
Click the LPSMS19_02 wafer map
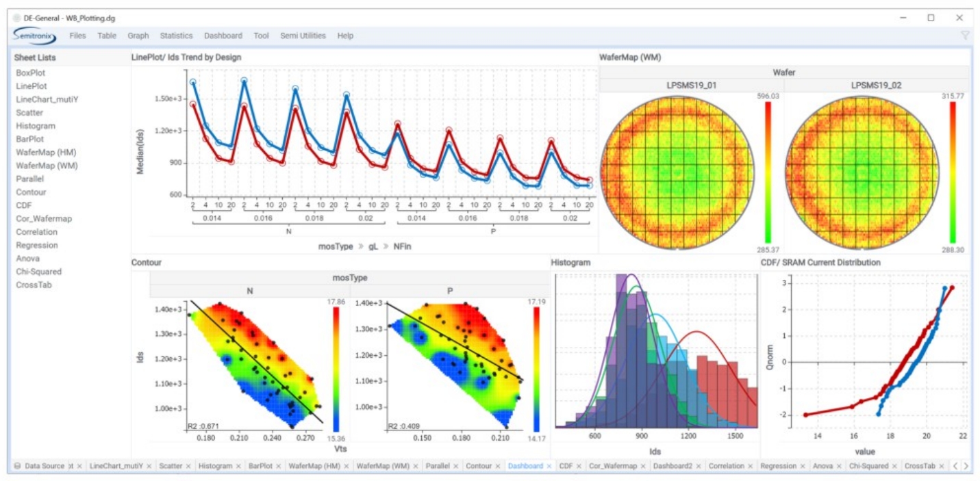[x=861, y=172]
